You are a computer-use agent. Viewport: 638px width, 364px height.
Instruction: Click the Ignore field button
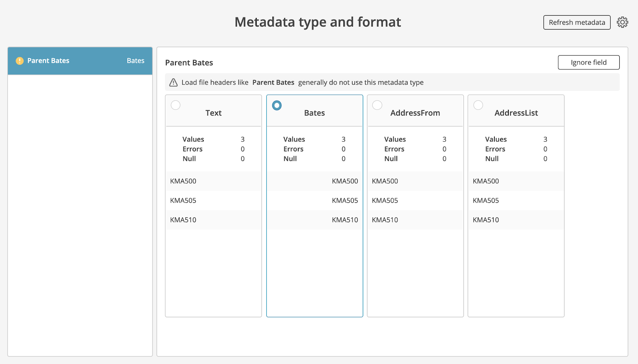click(x=589, y=63)
